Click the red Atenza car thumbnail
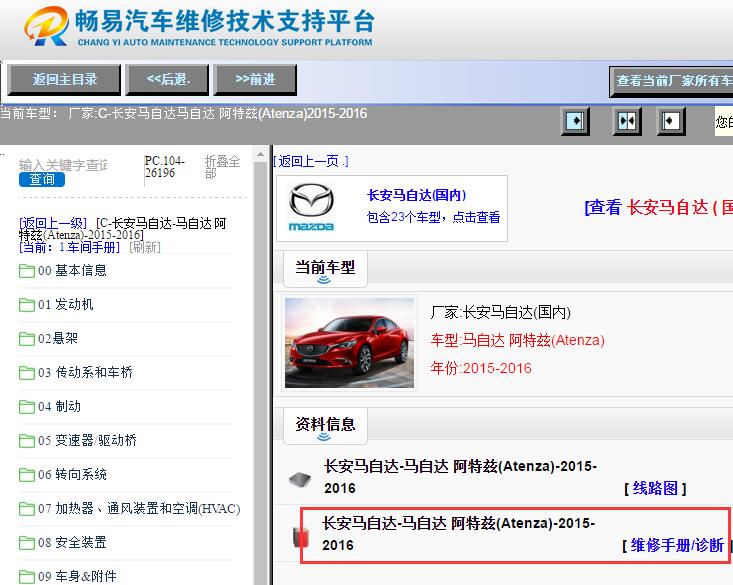This screenshot has width=733, height=585. [x=349, y=343]
